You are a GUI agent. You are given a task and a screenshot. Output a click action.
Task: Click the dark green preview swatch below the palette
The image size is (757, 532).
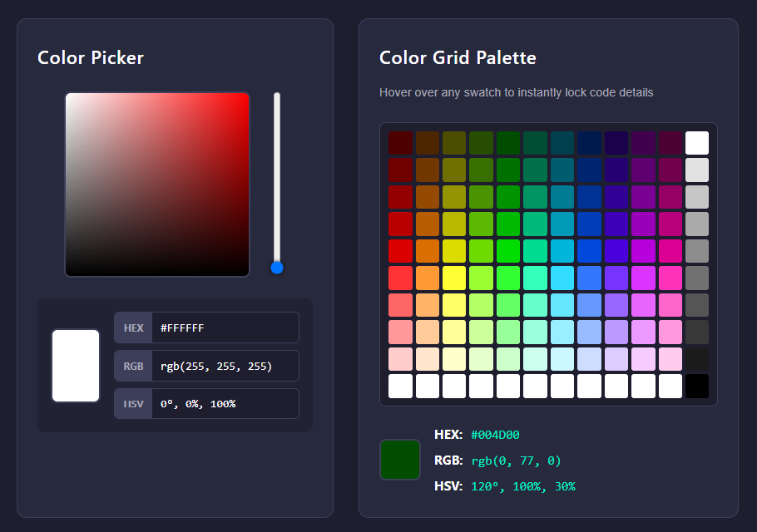[x=400, y=460]
